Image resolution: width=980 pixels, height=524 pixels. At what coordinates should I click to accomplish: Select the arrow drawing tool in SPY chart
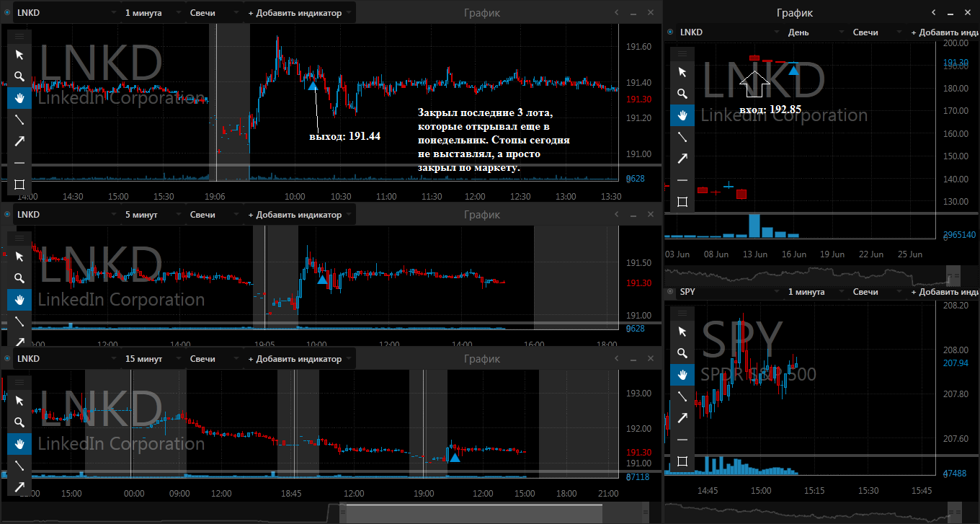pyautogui.click(x=682, y=418)
